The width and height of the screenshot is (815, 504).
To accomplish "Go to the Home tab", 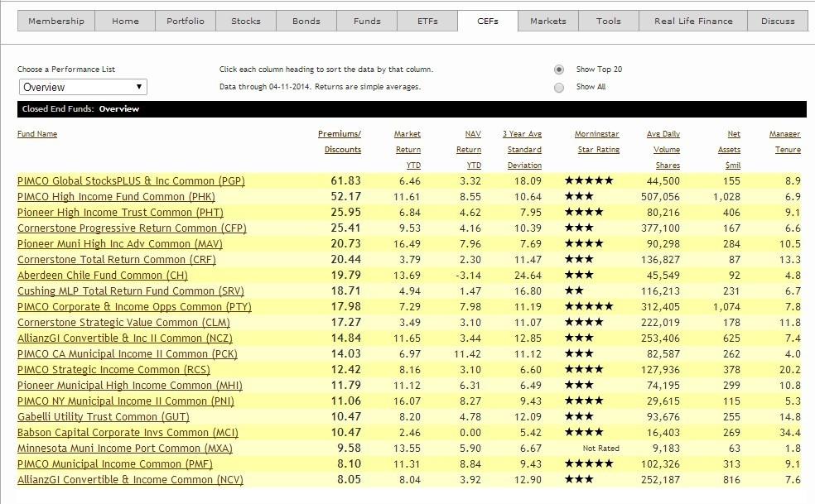I will 125,22.
